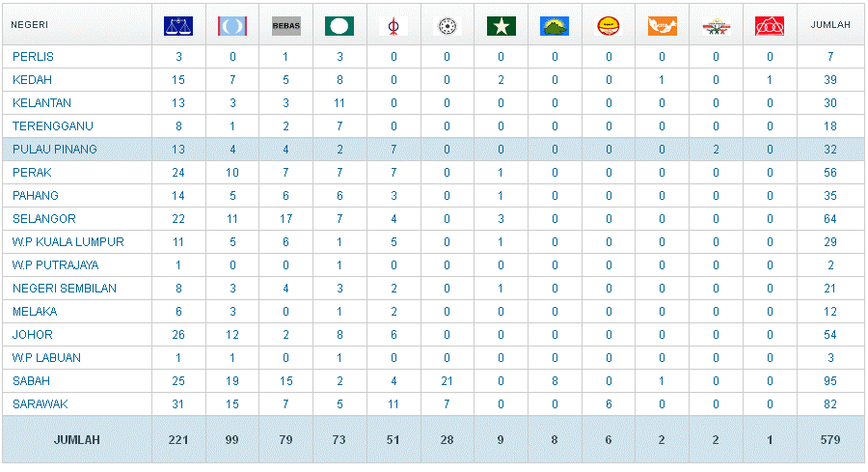
Task: Click the red logo with interlocked circles
Action: click(x=770, y=26)
